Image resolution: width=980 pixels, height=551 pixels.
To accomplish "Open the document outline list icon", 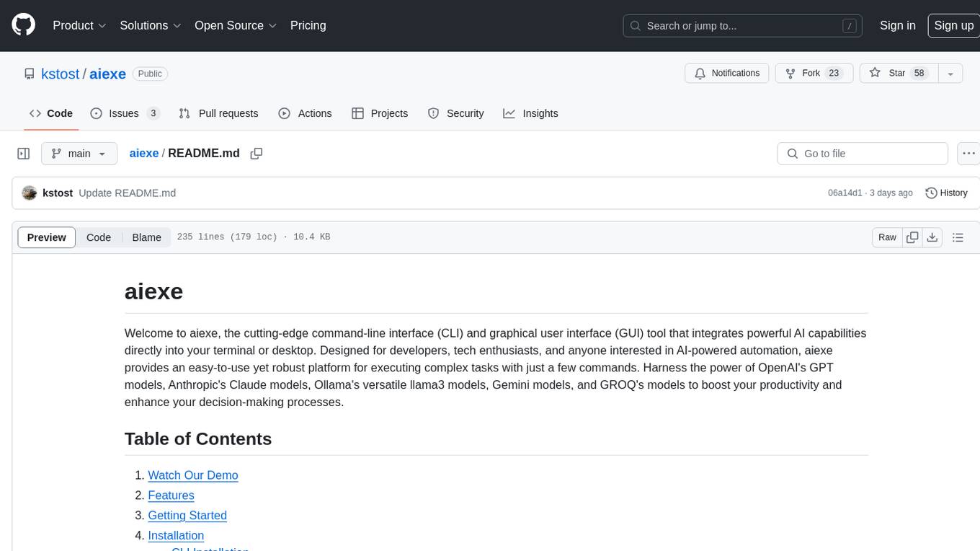I will click(958, 237).
